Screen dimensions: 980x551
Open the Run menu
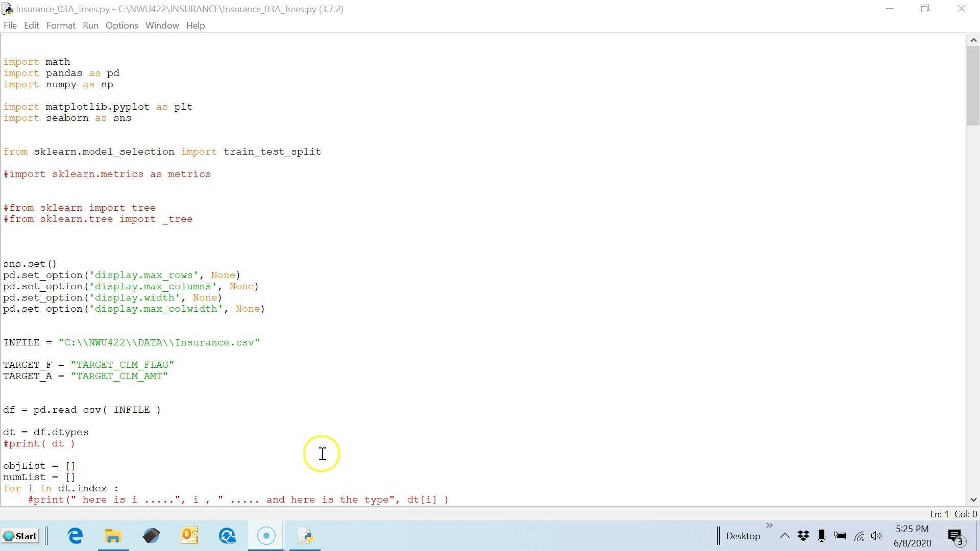coord(90,26)
